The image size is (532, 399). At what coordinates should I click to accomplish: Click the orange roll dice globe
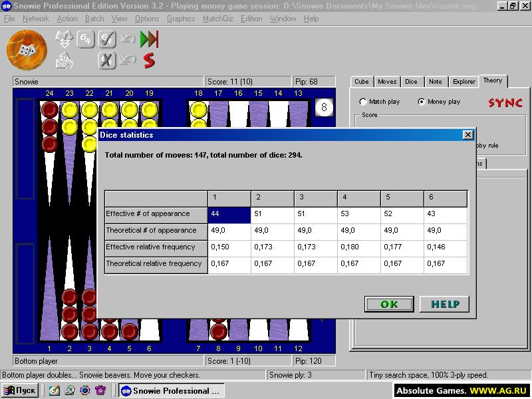tap(27, 50)
